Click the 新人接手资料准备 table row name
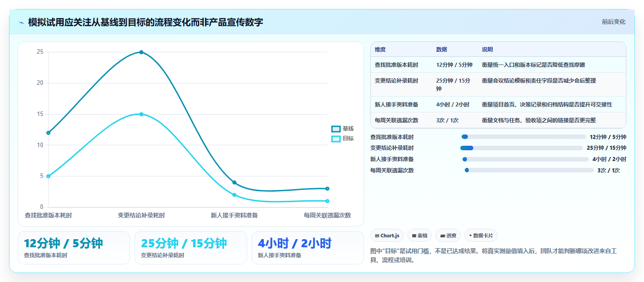Image resolution: width=644 pixels, height=282 pixels. (x=397, y=105)
